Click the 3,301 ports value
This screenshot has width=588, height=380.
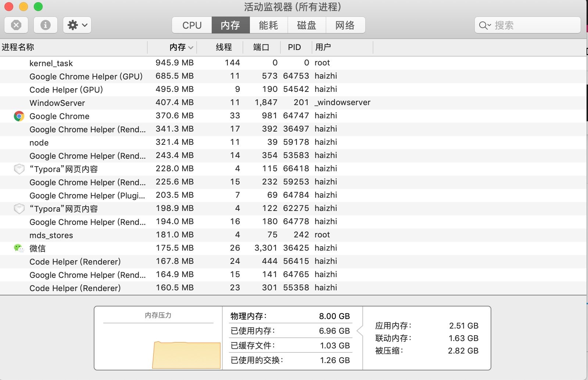[266, 248]
